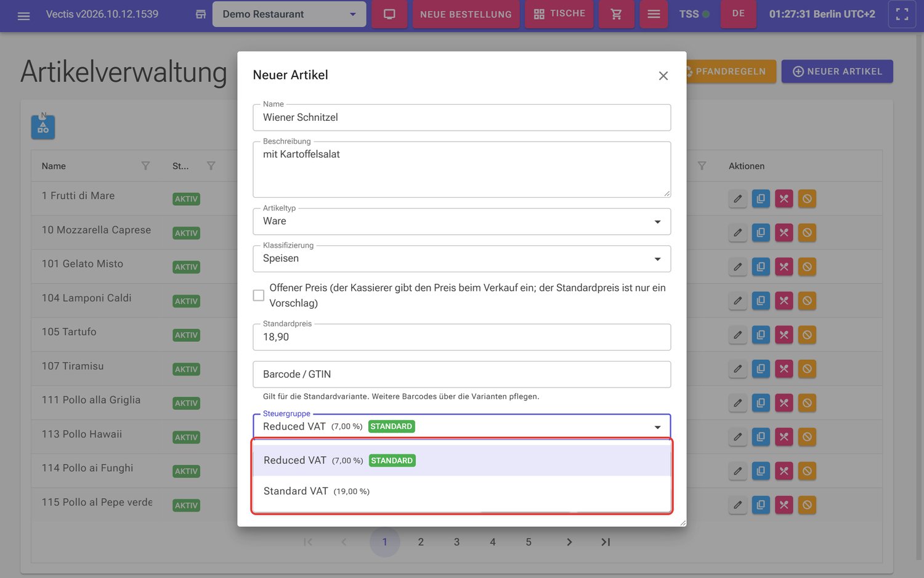Copy the 111 Pollo alla Griglia article

[x=761, y=403]
